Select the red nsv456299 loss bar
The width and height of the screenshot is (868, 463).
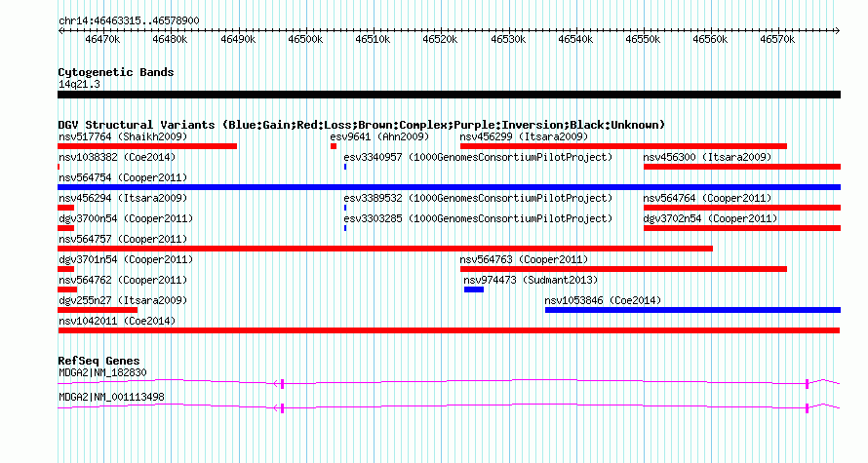[623, 146]
